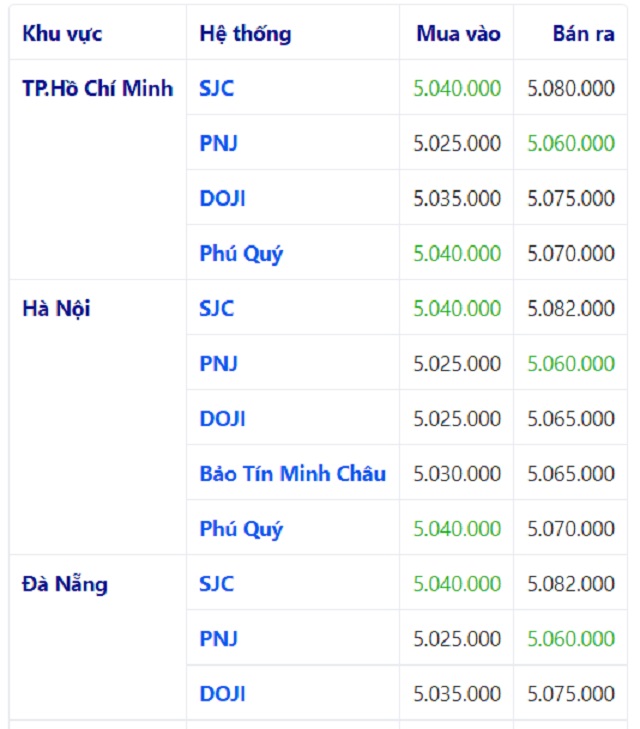Open the PNJ link in TP.Hồ Chí Minh rows
640x729 pixels.
click(218, 143)
